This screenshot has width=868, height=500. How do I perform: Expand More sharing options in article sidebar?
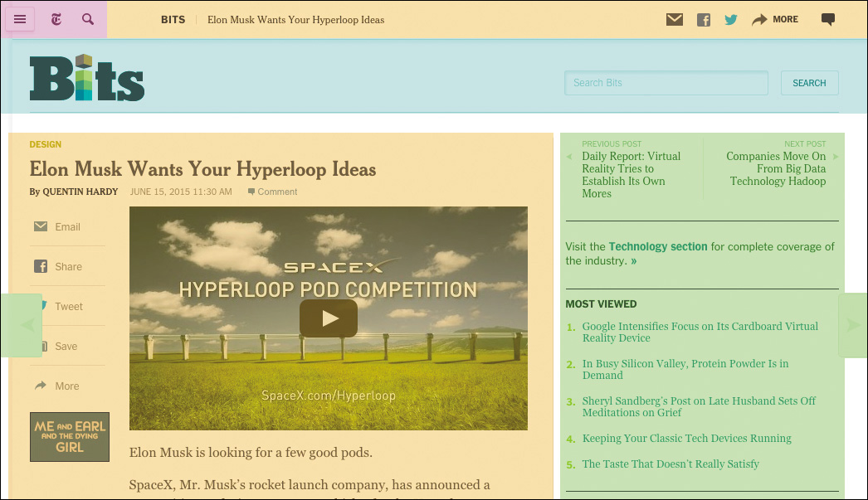point(56,386)
